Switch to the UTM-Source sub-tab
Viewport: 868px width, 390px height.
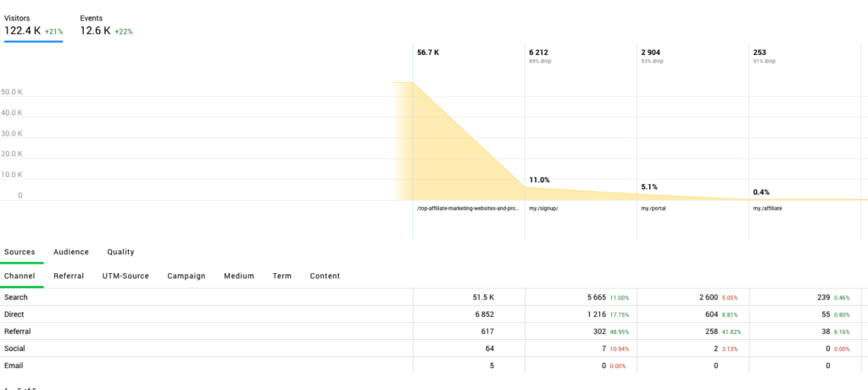125,276
